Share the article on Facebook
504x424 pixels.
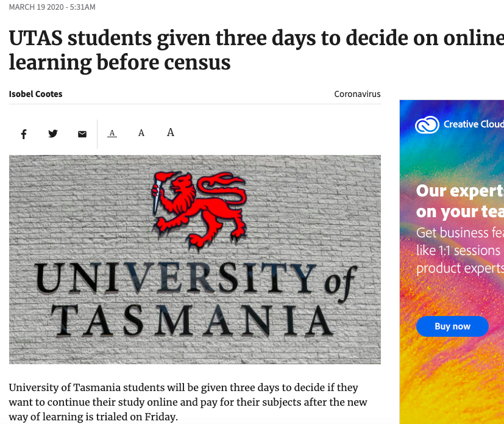[24, 134]
